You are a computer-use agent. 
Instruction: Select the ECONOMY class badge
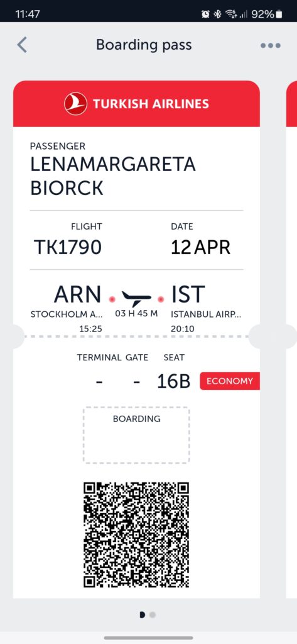[230, 380]
